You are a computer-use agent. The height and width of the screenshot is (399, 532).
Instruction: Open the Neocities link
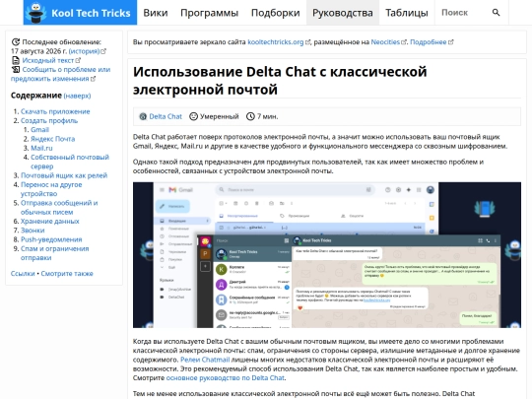tap(385, 42)
